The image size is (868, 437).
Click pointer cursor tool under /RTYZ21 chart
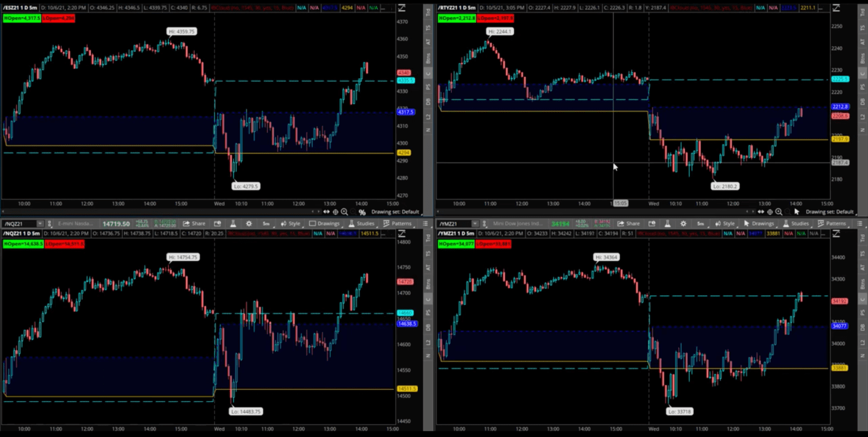pos(796,212)
